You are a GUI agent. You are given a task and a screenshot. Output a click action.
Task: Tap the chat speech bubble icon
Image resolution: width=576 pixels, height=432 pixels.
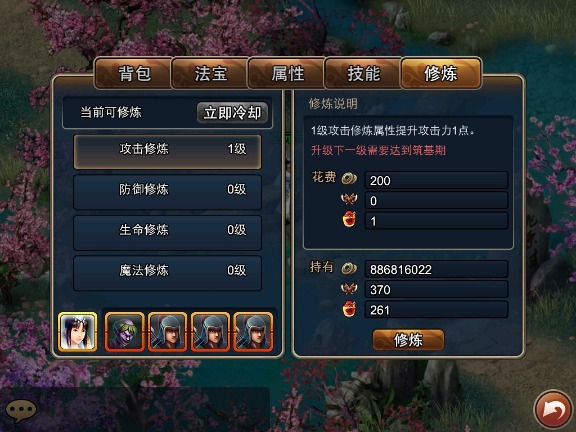click(21, 411)
